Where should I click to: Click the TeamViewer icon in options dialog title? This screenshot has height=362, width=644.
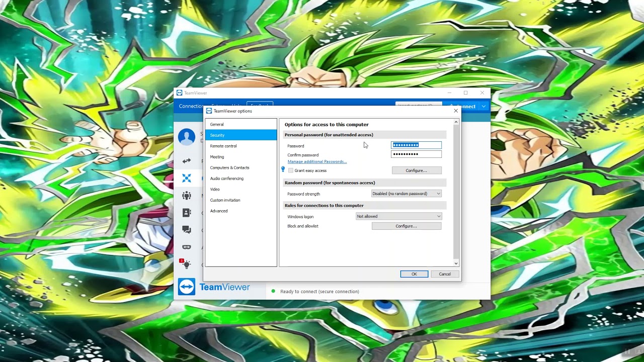tap(209, 111)
